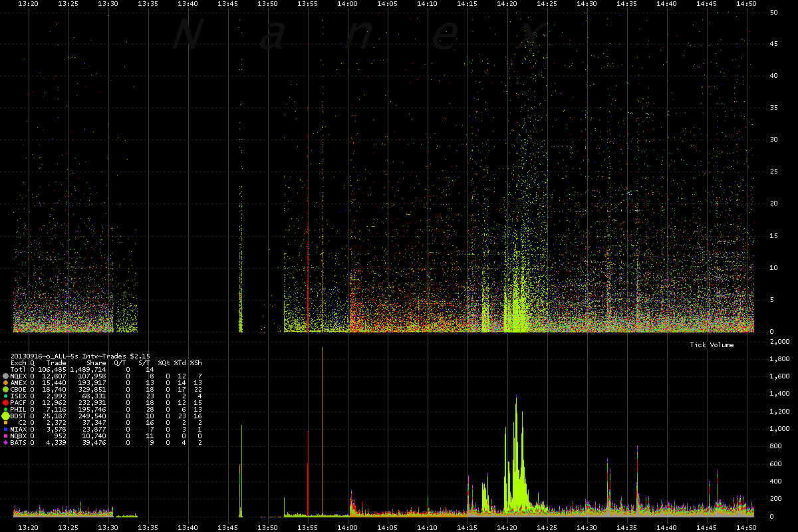Click the 'NQBX' exchange label

pos(18,436)
